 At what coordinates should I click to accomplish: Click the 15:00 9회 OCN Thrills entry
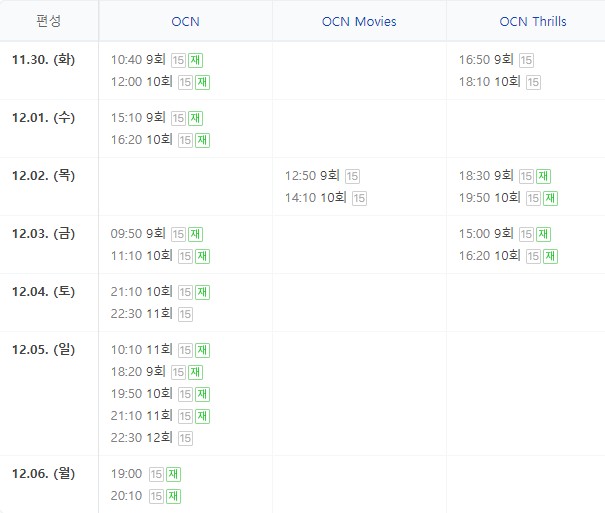(x=486, y=234)
